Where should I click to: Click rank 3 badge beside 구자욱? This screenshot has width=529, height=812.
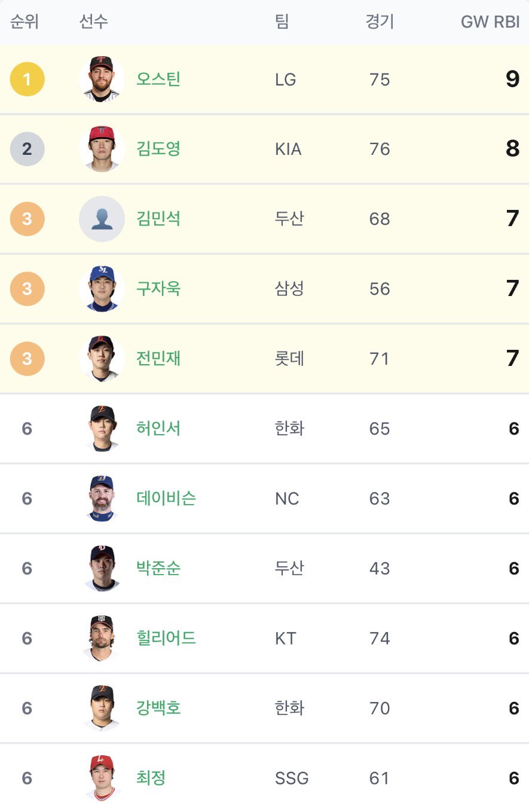click(x=27, y=289)
